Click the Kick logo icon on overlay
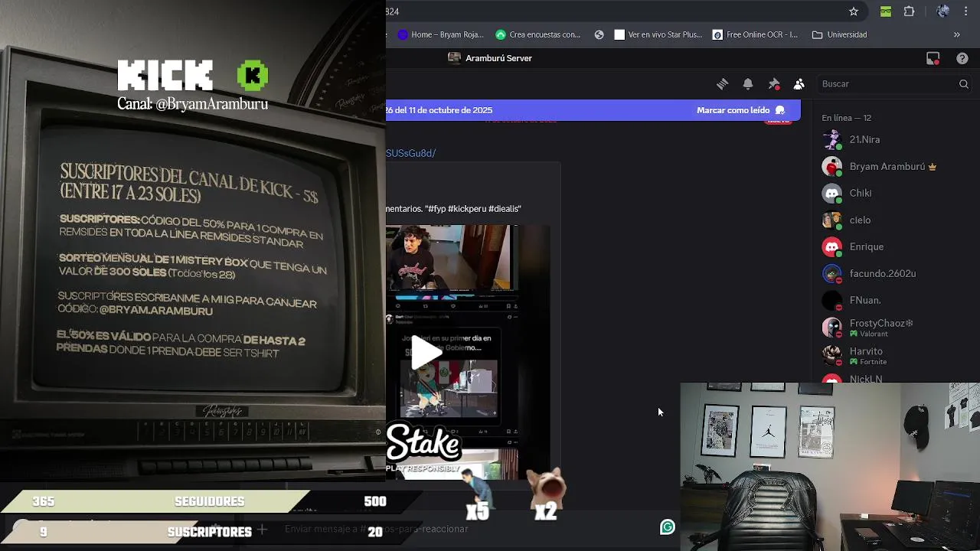 (x=253, y=76)
